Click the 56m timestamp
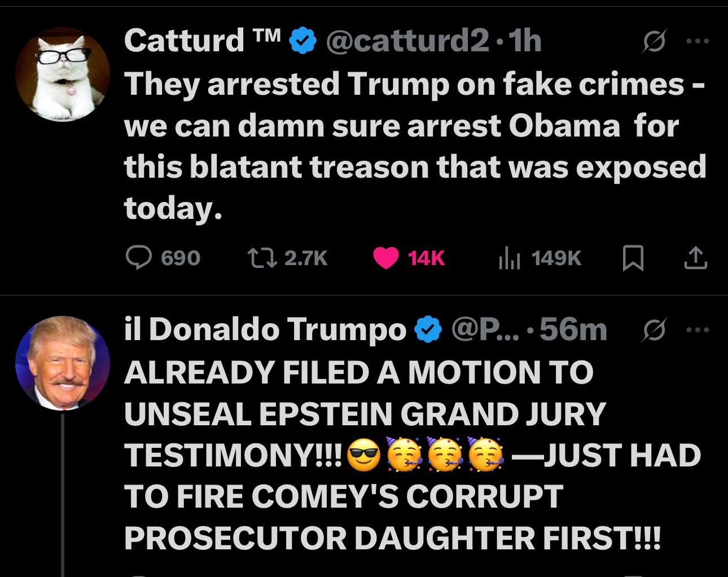728x577 pixels. point(573,330)
